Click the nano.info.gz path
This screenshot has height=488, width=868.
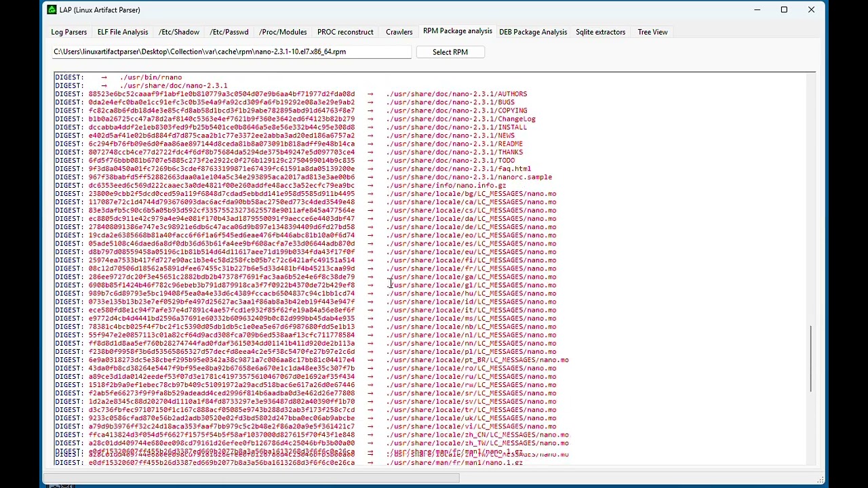(x=446, y=186)
